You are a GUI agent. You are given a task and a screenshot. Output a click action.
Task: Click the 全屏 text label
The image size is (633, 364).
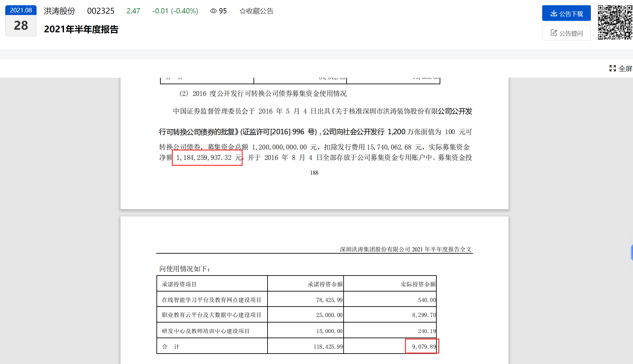click(x=625, y=69)
